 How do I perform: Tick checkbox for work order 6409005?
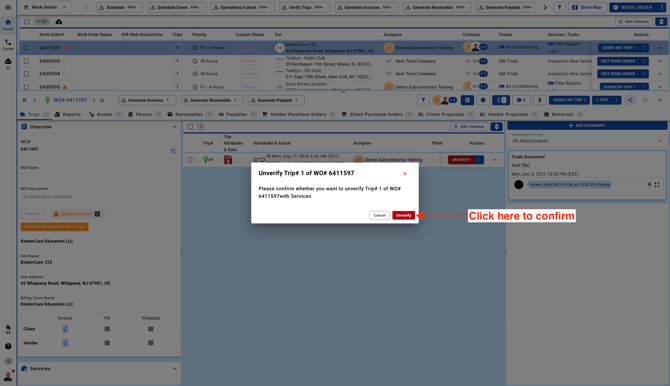[x=26, y=61]
